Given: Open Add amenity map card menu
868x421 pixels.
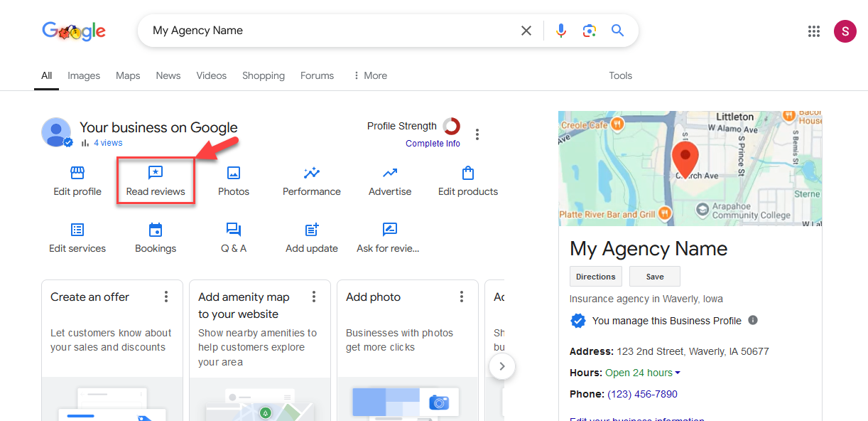Looking at the screenshot, I should (314, 297).
